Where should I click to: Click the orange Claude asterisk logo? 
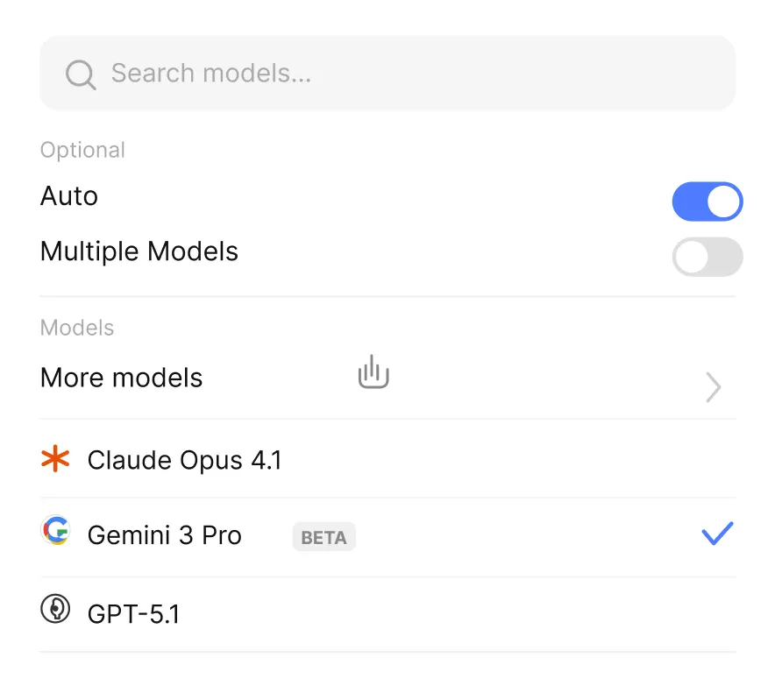55,459
